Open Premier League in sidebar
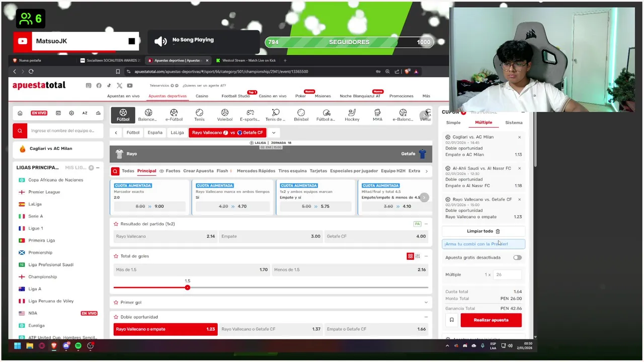Image resolution: width=644 pixels, height=362 pixels. click(44, 192)
